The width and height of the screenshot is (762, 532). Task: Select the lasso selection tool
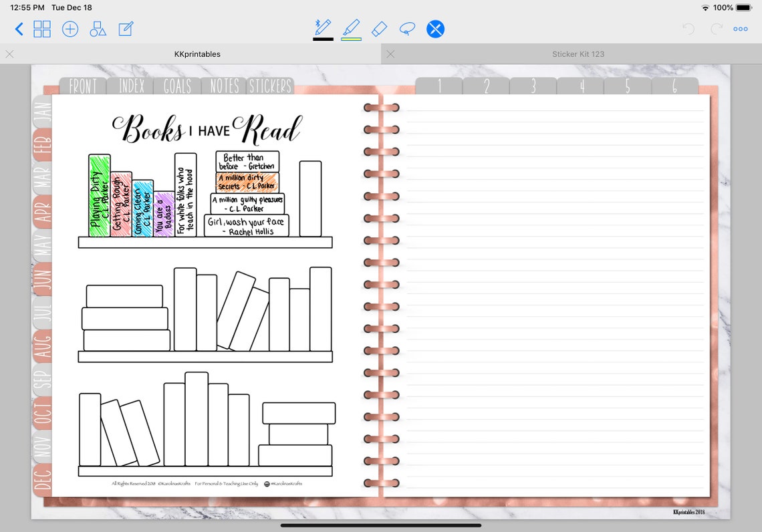click(x=408, y=28)
